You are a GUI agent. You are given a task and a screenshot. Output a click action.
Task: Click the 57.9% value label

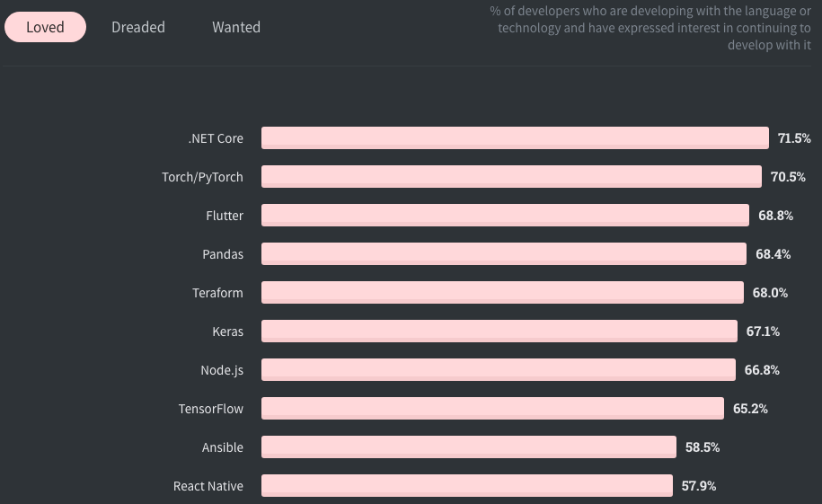699,486
